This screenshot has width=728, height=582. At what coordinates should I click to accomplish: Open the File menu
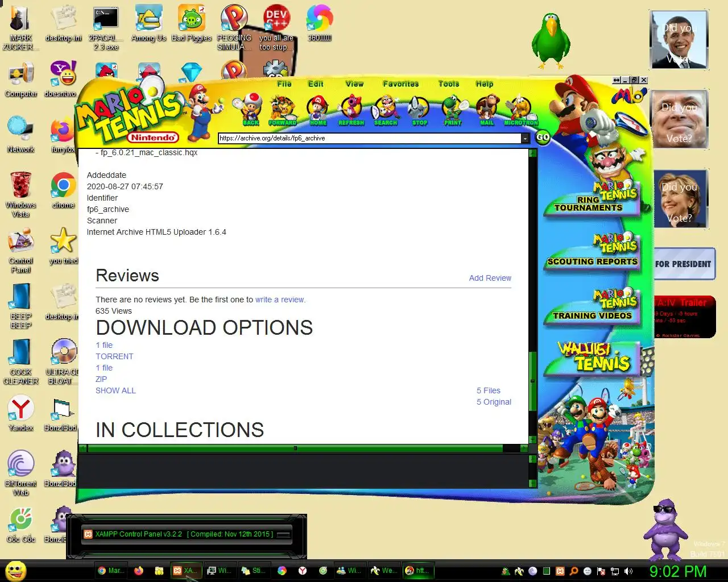point(284,84)
